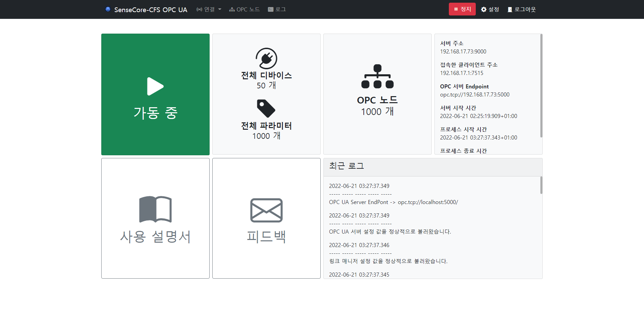The width and height of the screenshot is (644, 323).
Task: Click the SenseCore-CFS logo icon
Action: [108, 9]
